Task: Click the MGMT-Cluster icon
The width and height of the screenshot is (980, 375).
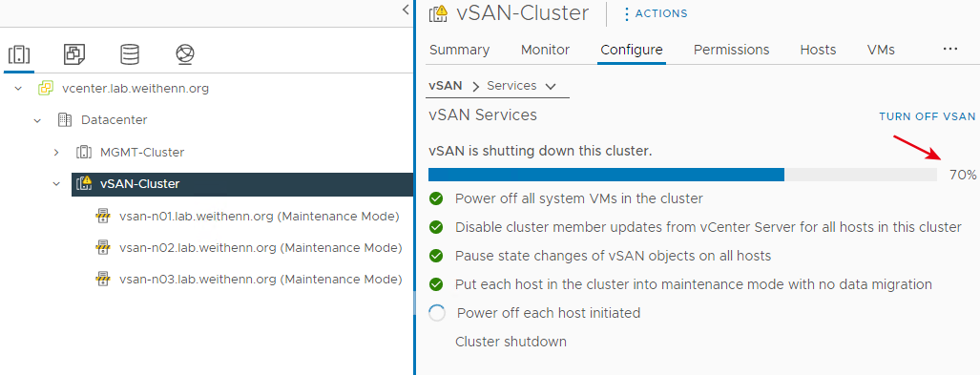Action: [x=84, y=152]
